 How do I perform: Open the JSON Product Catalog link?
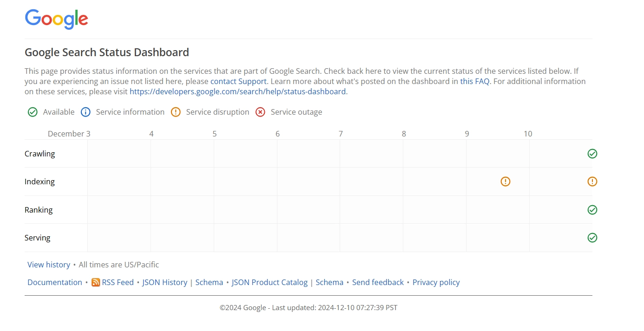pyautogui.click(x=269, y=282)
